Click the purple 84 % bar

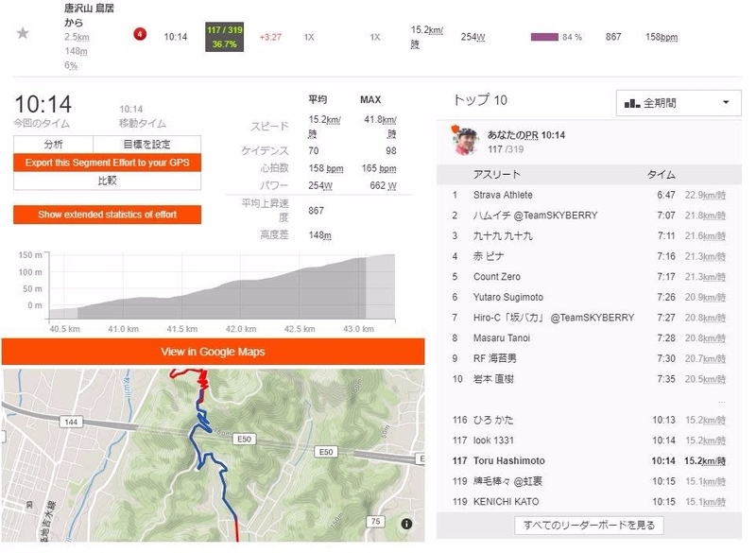point(544,37)
